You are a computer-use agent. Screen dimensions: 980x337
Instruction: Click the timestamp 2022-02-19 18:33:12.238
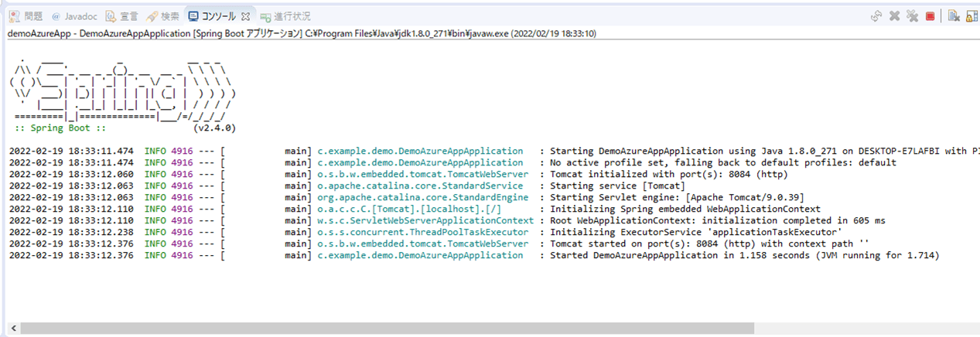point(71,232)
